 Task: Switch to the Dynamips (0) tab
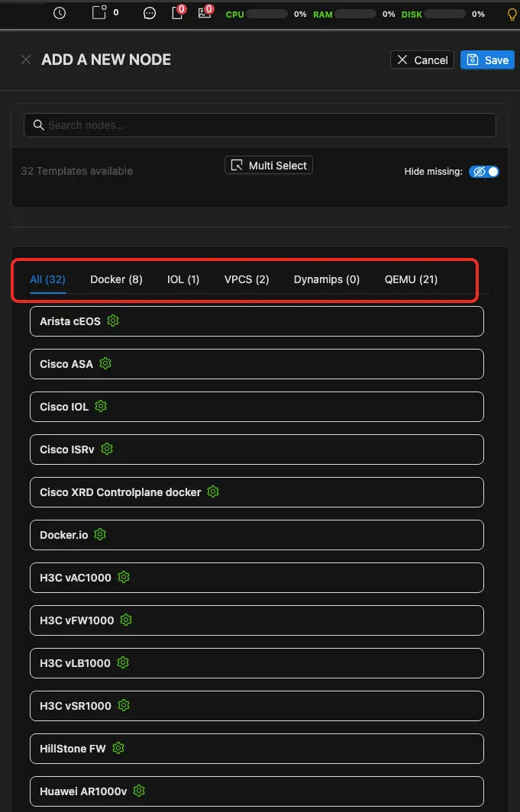pos(326,279)
